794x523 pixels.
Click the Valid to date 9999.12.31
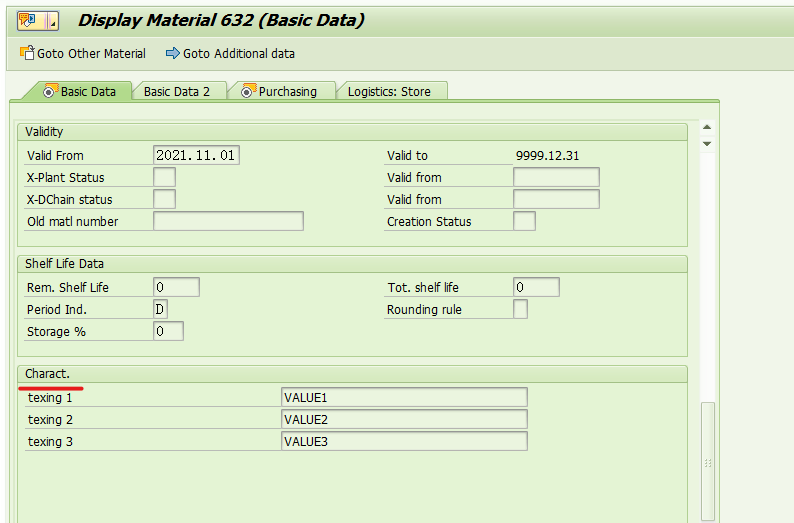547,155
